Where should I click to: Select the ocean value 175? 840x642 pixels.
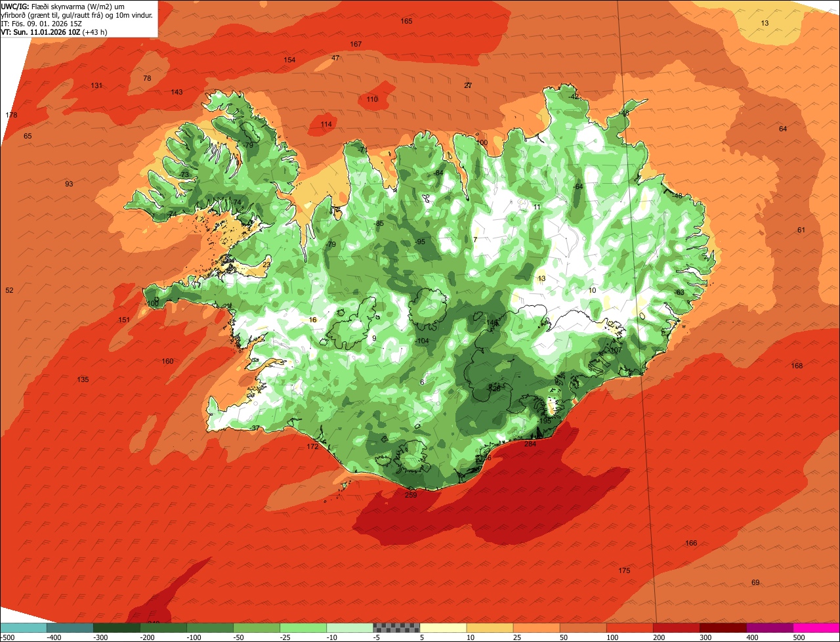click(x=624, y=570)
